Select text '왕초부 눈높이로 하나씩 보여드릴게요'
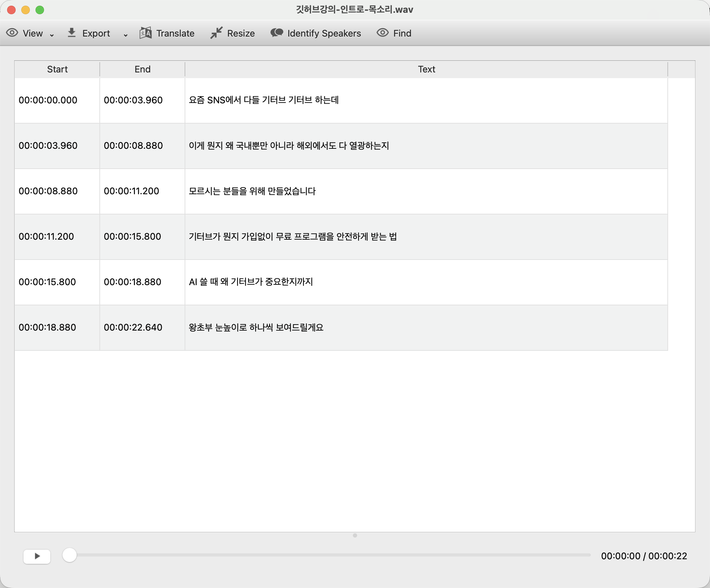This screenshot has height=588, width=710. pos(256,327)
